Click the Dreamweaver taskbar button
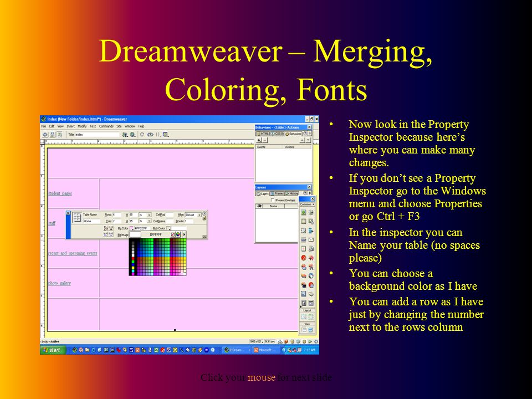Screen dimensions: 532x399 click(237, 350)
